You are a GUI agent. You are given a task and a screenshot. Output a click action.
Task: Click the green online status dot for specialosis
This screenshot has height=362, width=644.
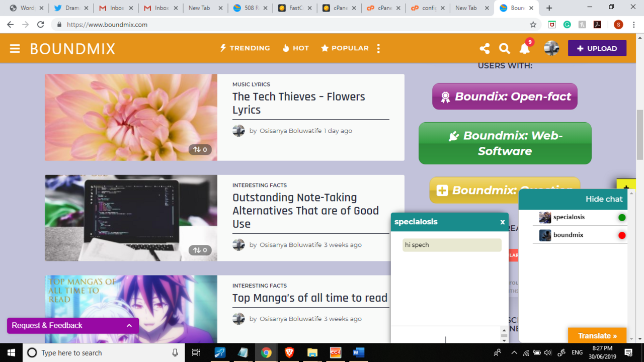[x=622, y=218]
